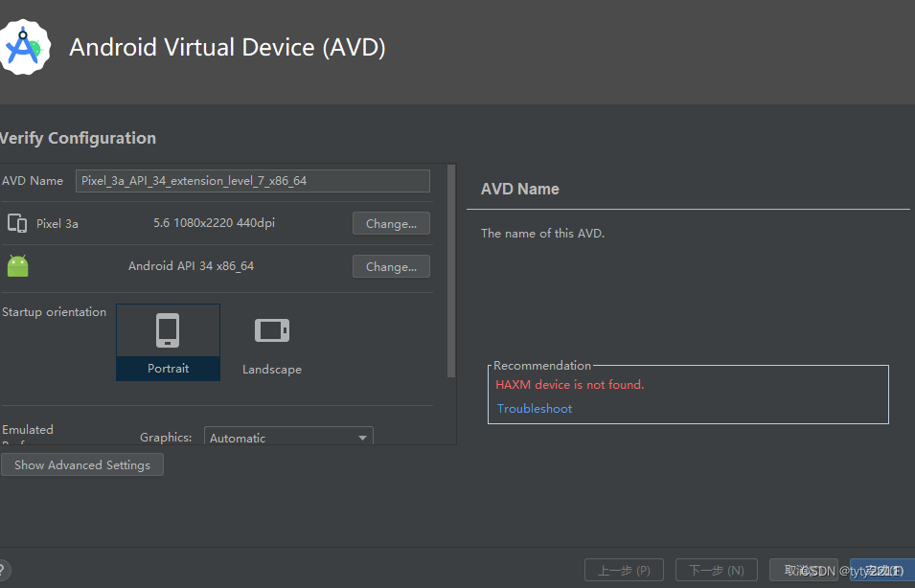The image size is (915, 588).
Task: Edit the AVD Name text field
Action: pyautogui.click(x=253, y=181)
